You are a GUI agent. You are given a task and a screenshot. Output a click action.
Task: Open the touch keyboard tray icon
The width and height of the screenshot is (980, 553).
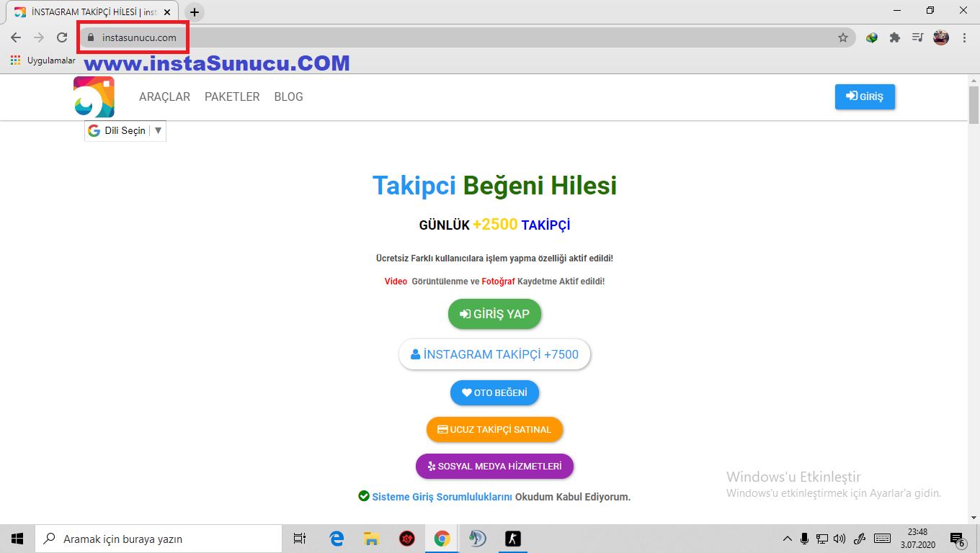[x=882, y=539]
